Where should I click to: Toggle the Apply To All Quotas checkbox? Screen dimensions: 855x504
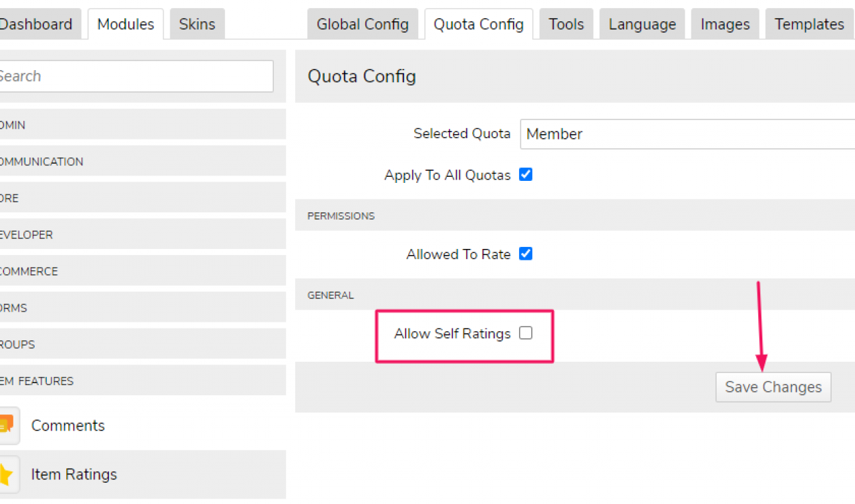pyautogui.click(x=526, y=175)
